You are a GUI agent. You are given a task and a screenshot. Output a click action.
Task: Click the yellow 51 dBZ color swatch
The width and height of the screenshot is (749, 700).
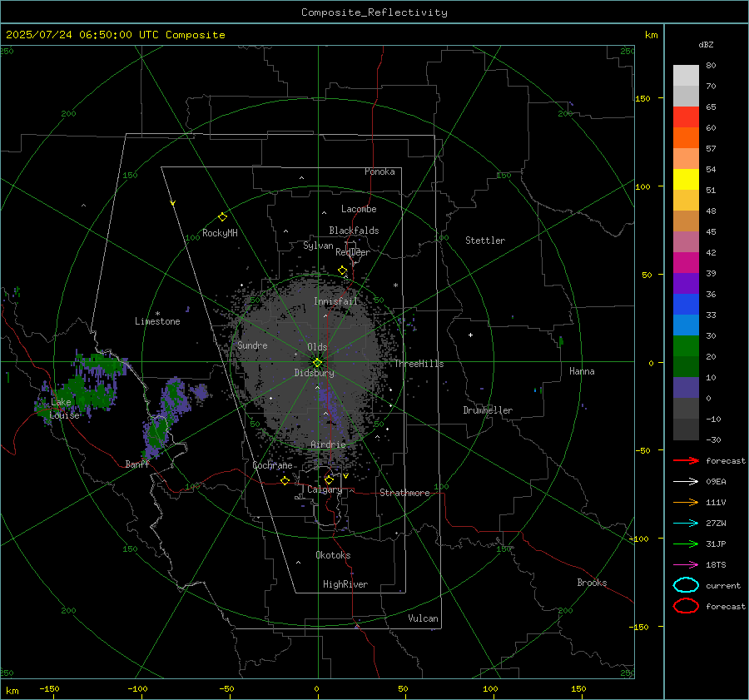tap(686, 179)
